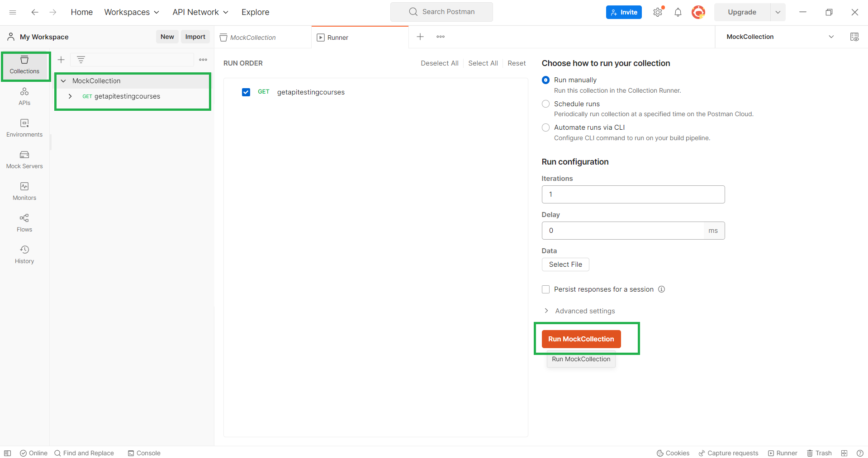Image resolution: width=868 pixels, height=458 pixels.
Task: Go back with the left arrow
Action: 35,12
